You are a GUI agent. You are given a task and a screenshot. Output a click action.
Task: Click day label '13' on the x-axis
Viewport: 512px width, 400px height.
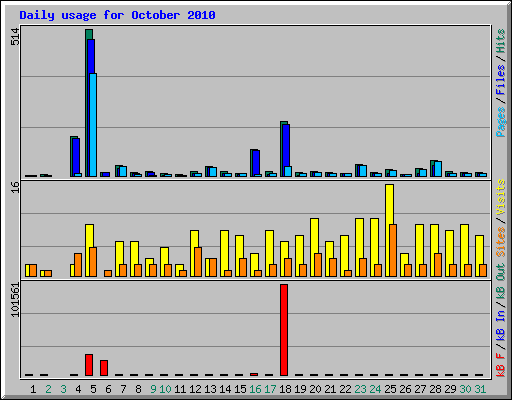point(210,389)
